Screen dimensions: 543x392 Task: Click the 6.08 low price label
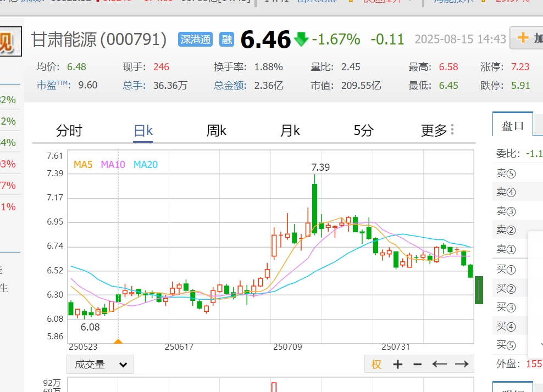click(x=90, y=327)
